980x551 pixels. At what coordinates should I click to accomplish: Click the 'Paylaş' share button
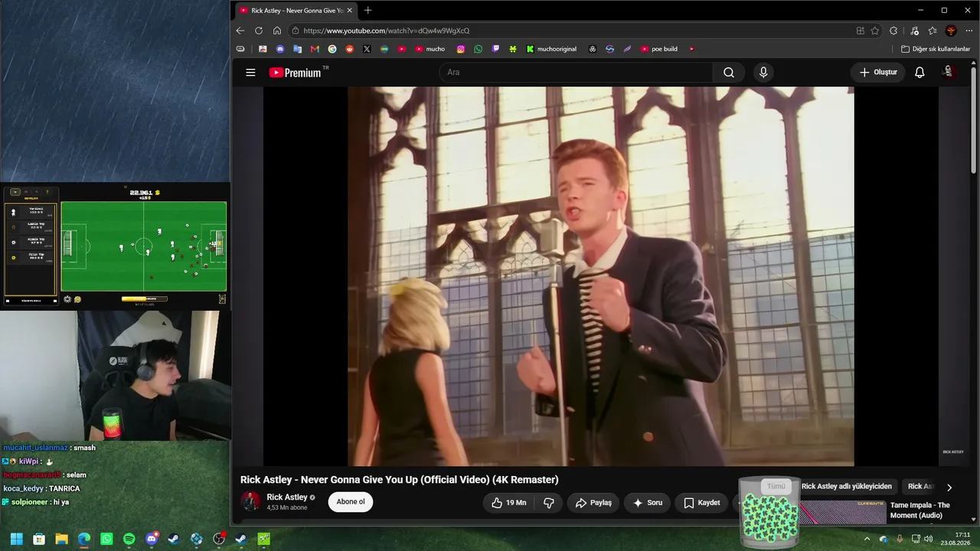point(593,503)
